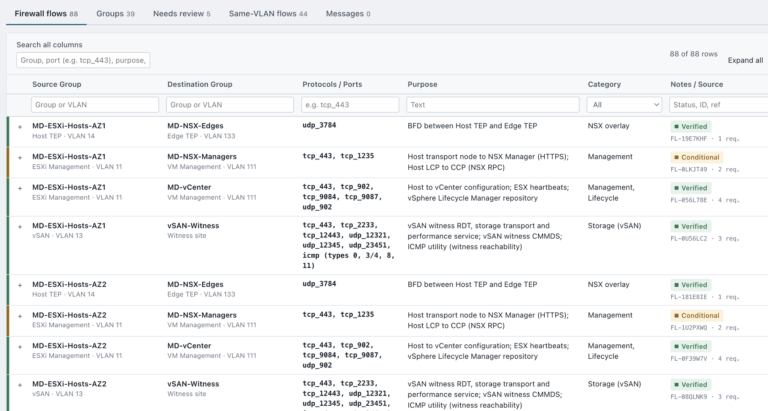This screenshot has height=411, width=768.
Task: Click the FL-0F39W7V flow ID
Action: pos(689,359)
